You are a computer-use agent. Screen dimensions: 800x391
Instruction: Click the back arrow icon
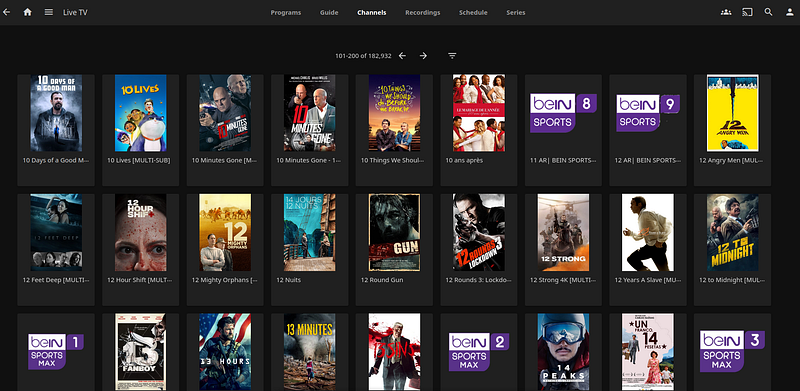[6, 12]
